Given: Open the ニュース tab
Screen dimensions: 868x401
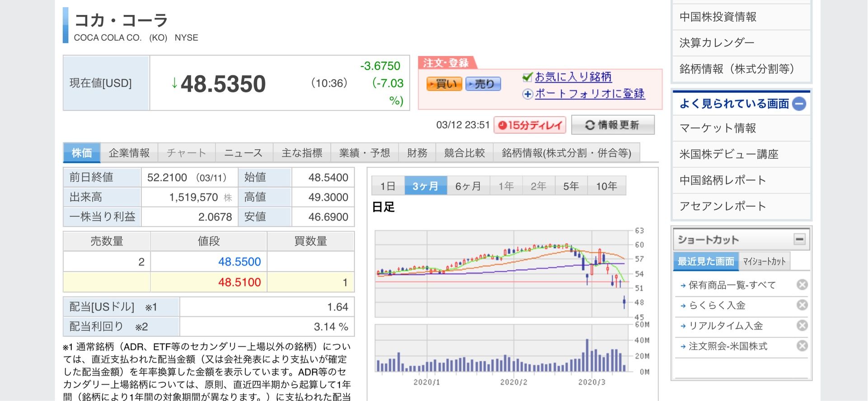Looking at the screenshot, I should coord(244,153).
